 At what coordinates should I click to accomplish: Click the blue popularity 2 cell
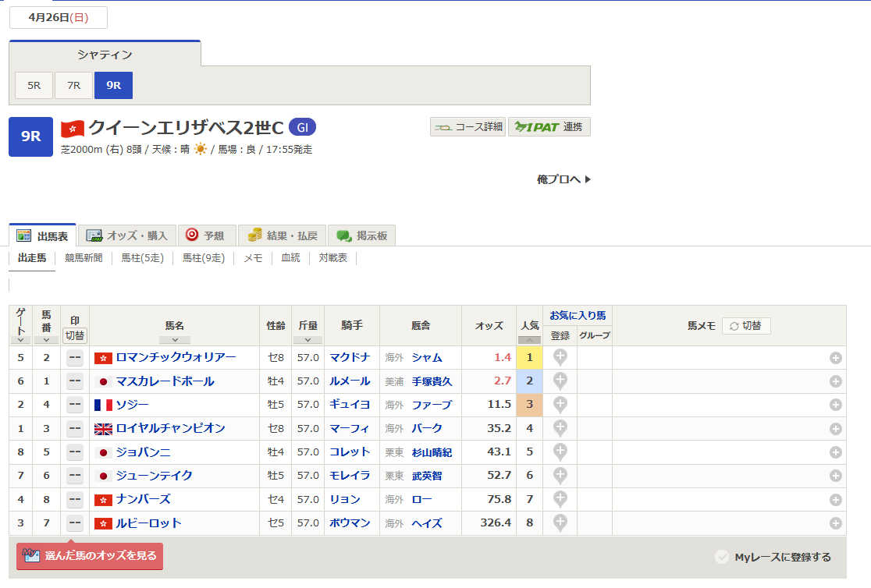click(x=529, y=381)
